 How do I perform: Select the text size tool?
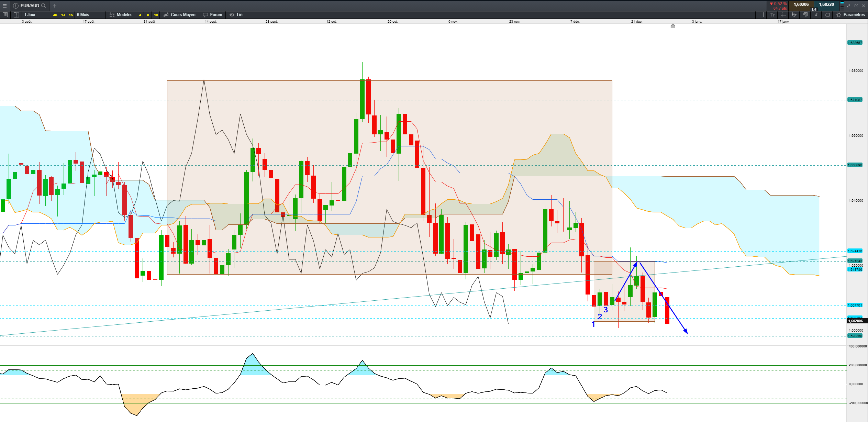tap(772, 15)
